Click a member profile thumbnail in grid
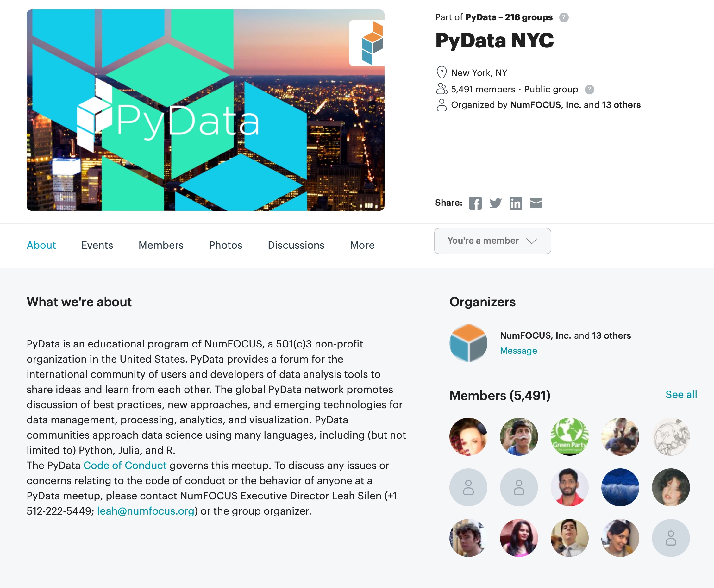 click(468, 436)
